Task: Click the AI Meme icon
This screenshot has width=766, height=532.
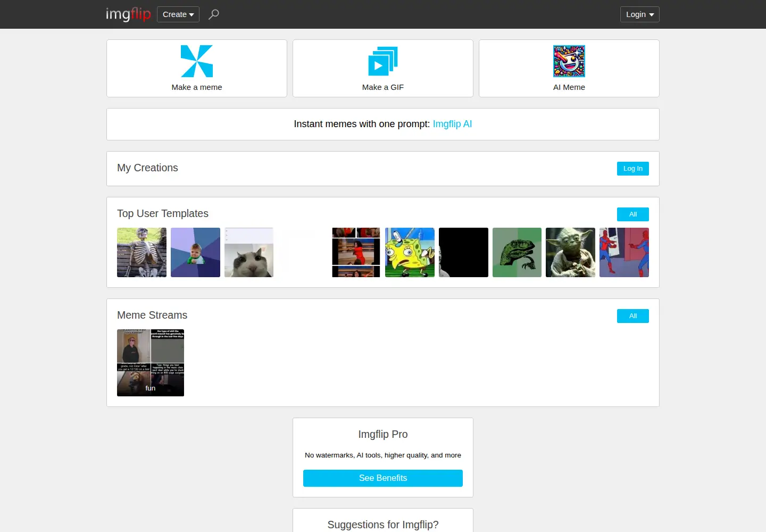Action: [569, 61]
